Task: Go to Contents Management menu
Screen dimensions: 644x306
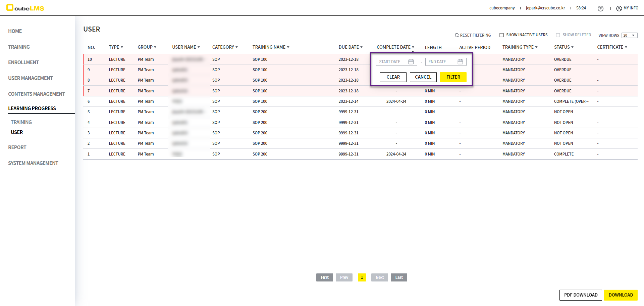Action: [x=37, y=94]
